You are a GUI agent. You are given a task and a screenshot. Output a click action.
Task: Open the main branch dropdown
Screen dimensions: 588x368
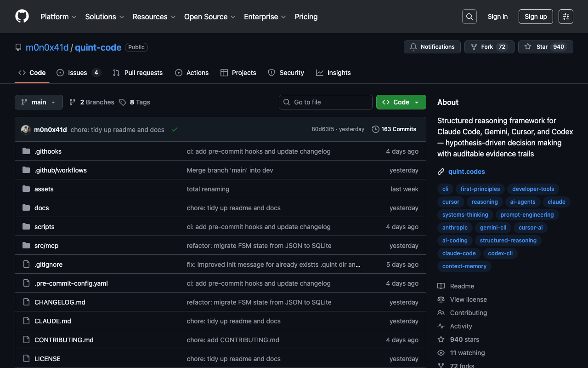click(39, 102)
